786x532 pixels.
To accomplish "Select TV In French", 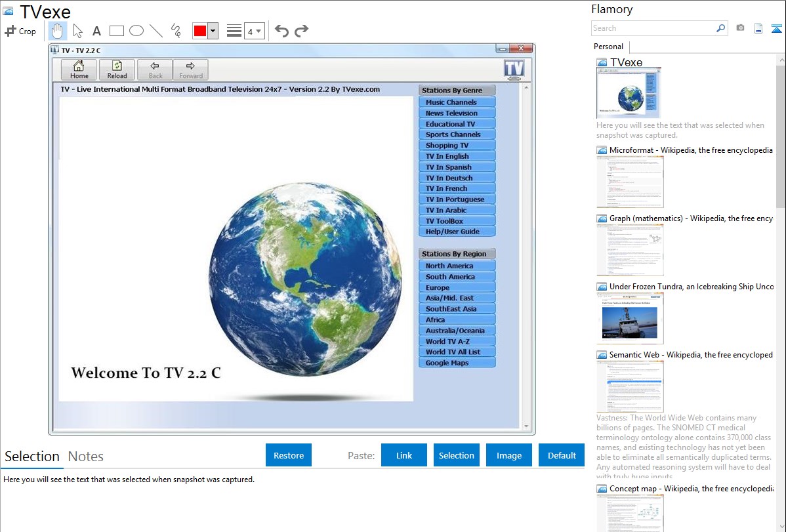I will pyautogui.click(x=457, y=188).
